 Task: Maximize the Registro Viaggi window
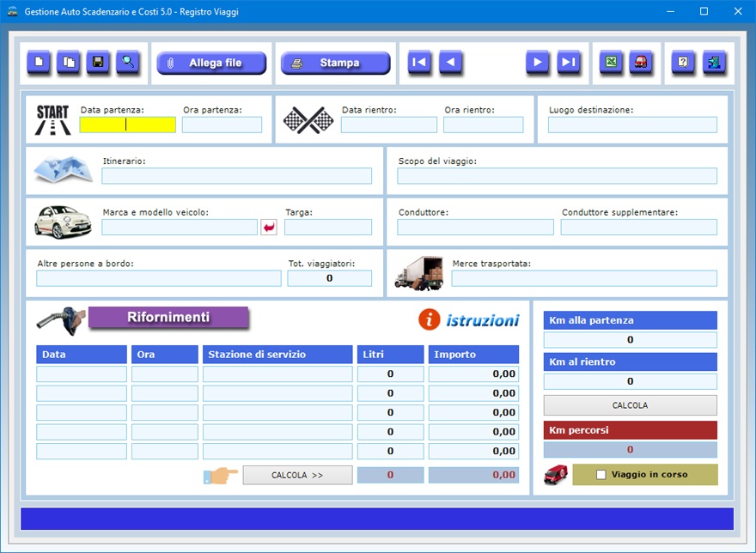tap(704, 11)
